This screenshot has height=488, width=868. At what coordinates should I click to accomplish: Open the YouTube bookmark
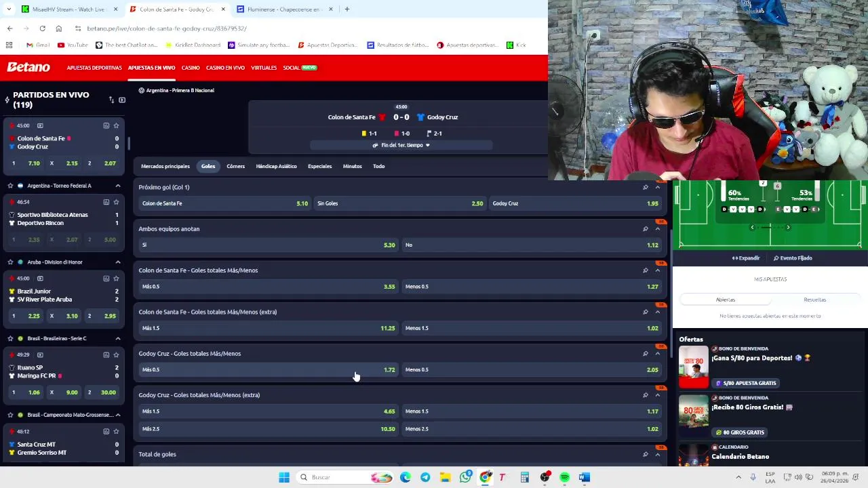(73, 45)
